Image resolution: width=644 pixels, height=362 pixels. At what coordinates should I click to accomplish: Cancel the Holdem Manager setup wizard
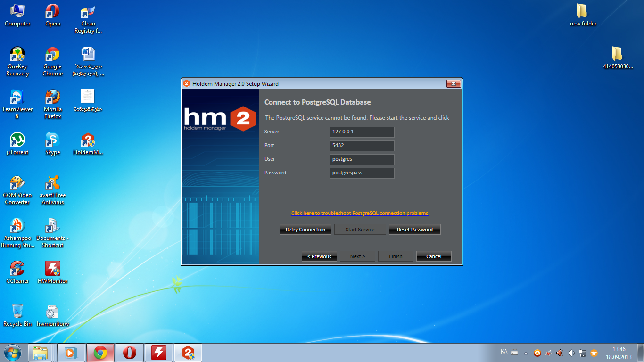pos(433,256)
